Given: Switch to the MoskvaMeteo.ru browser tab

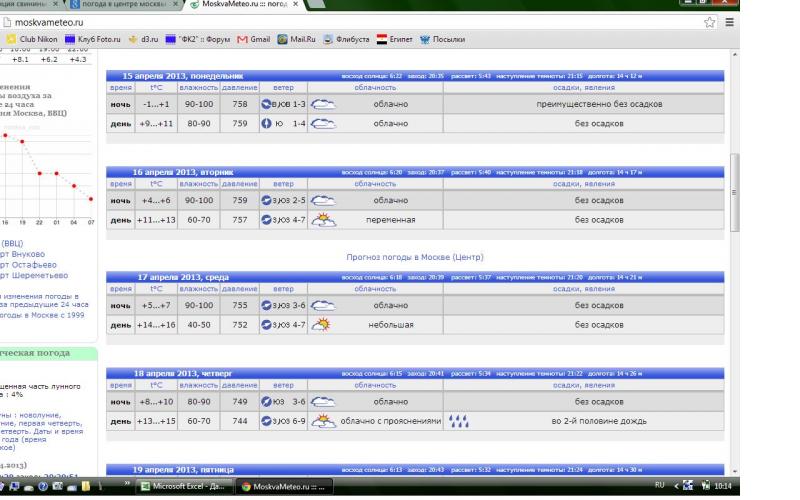Looking at the screenshot, I should [x=244, y=4].
